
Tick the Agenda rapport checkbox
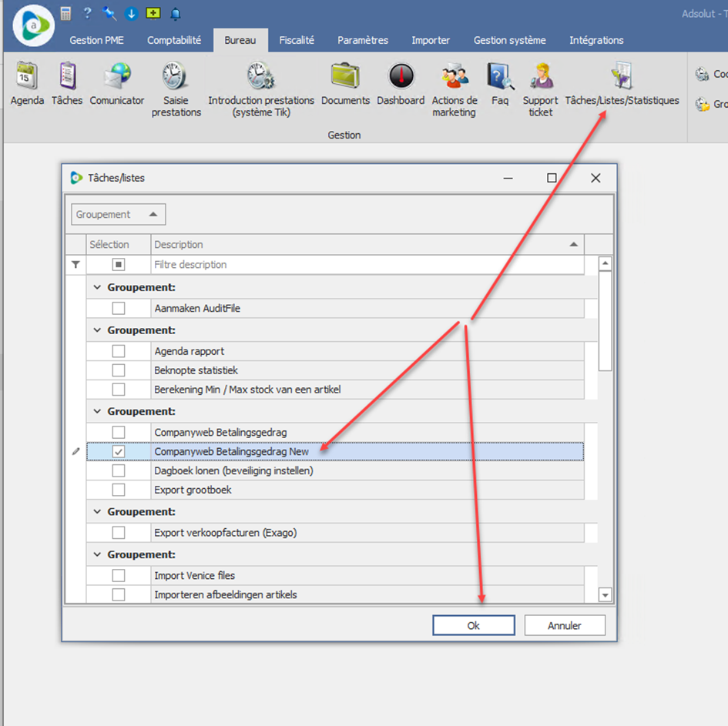tap(119, 351)
